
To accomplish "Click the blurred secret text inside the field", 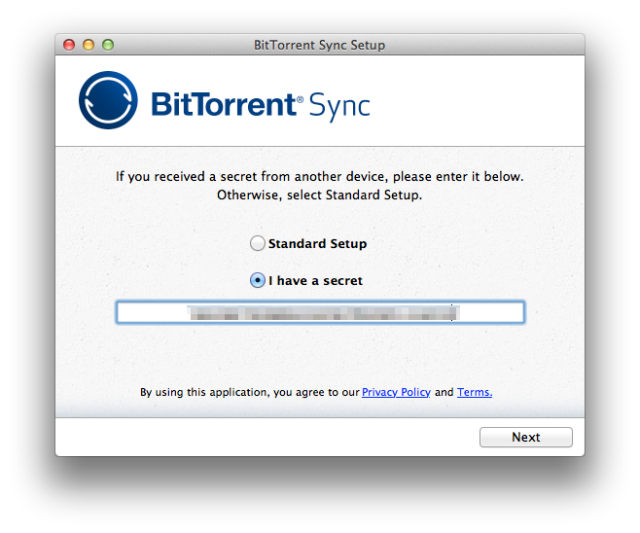I will (323, 313).
